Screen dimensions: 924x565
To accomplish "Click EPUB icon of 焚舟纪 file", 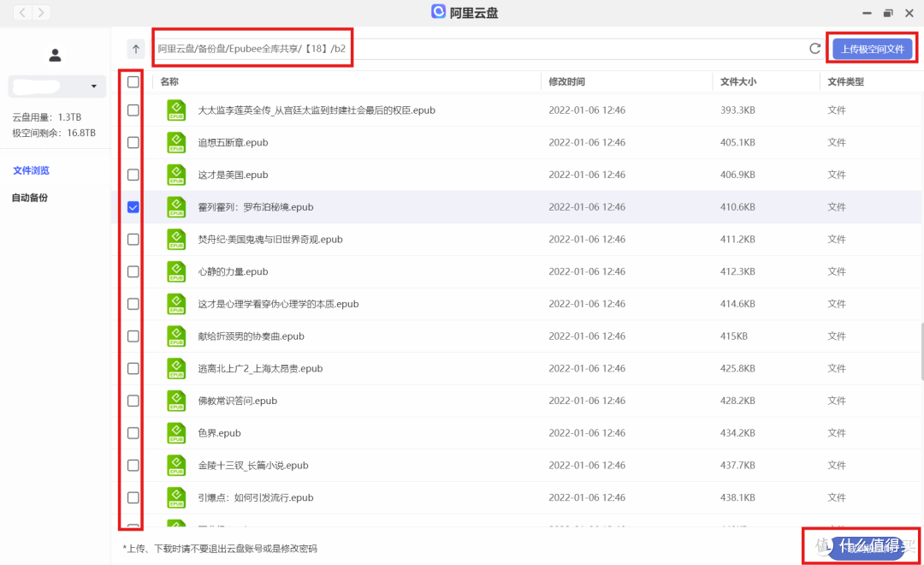I will coord(176,240).
